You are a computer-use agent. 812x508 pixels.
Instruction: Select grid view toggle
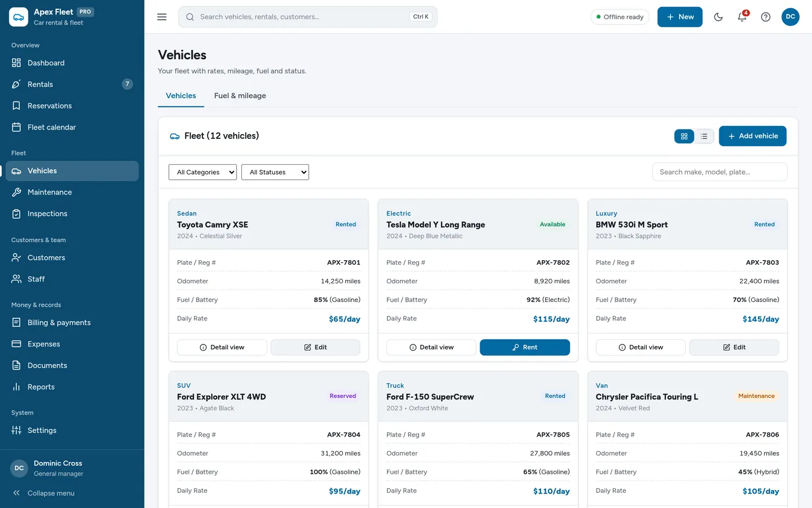click(x=684, y=136)
